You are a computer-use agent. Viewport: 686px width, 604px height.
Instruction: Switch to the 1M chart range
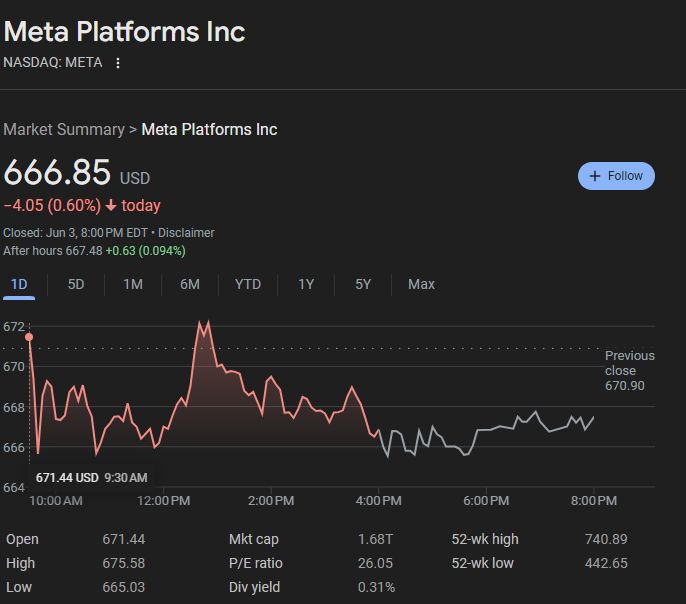click(x=133, y=284)
